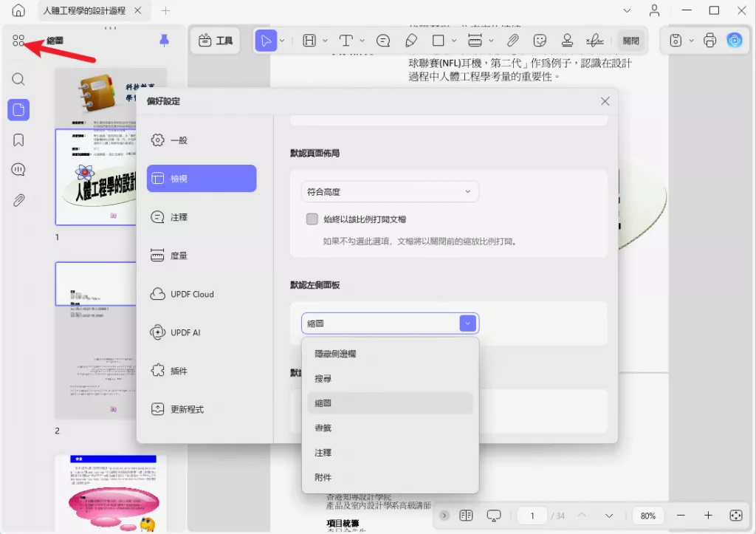Open the user account icon

(654, 10)
